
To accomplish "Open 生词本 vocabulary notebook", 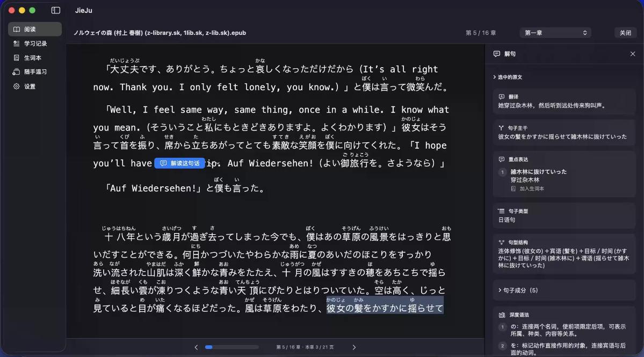I will click(35, 58).
